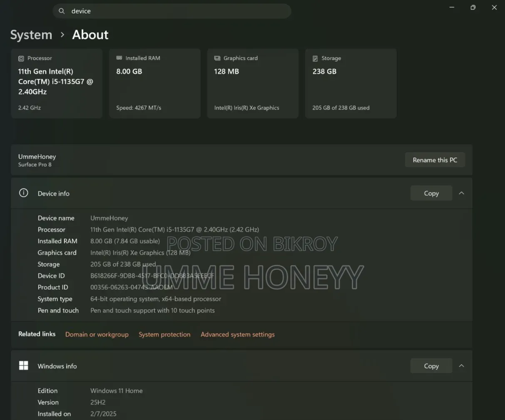Click the Installed on date '2/7/2025'
This screenshot has height=420, width=505.
(103, 414)
